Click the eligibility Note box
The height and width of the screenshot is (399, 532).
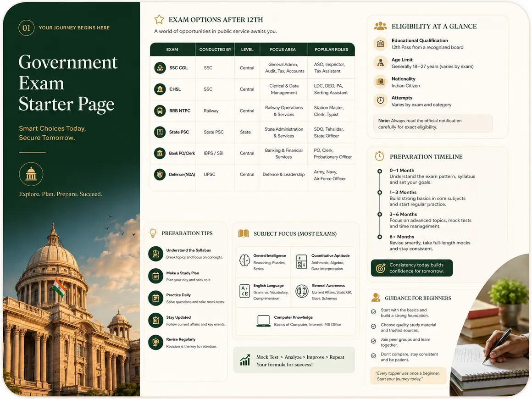433,124
